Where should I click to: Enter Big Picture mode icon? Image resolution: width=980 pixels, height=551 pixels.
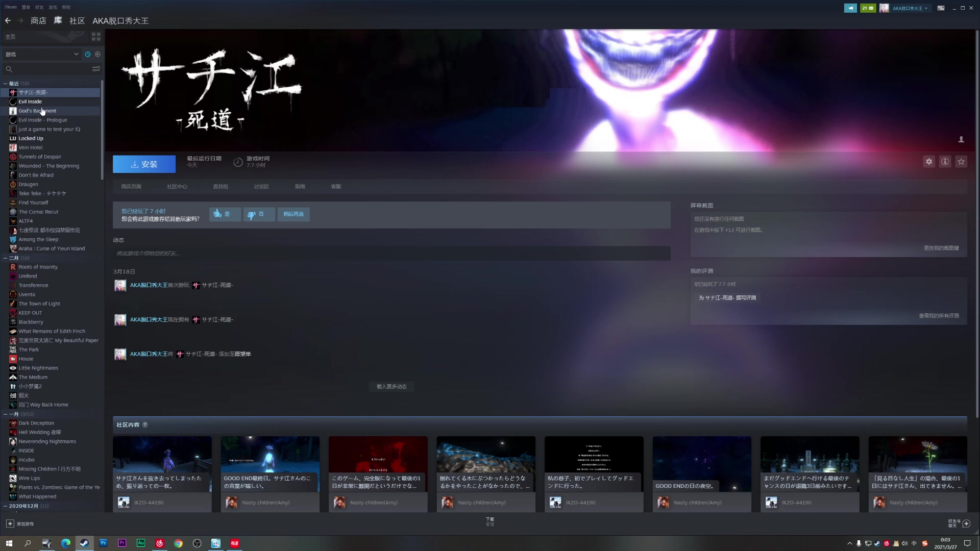point(941,8)
